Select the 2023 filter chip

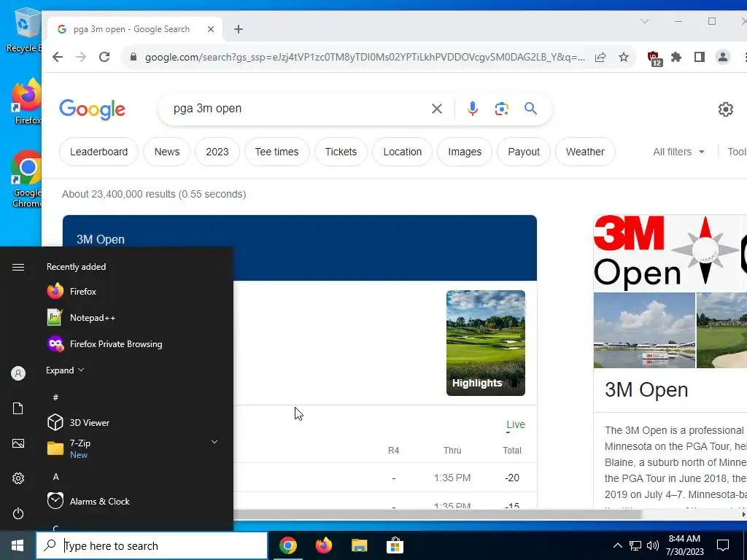coord(217,152)
